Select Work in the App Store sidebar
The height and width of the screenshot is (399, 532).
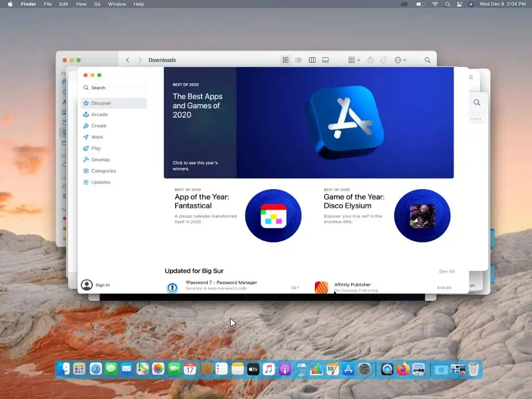tap(114, 137)
